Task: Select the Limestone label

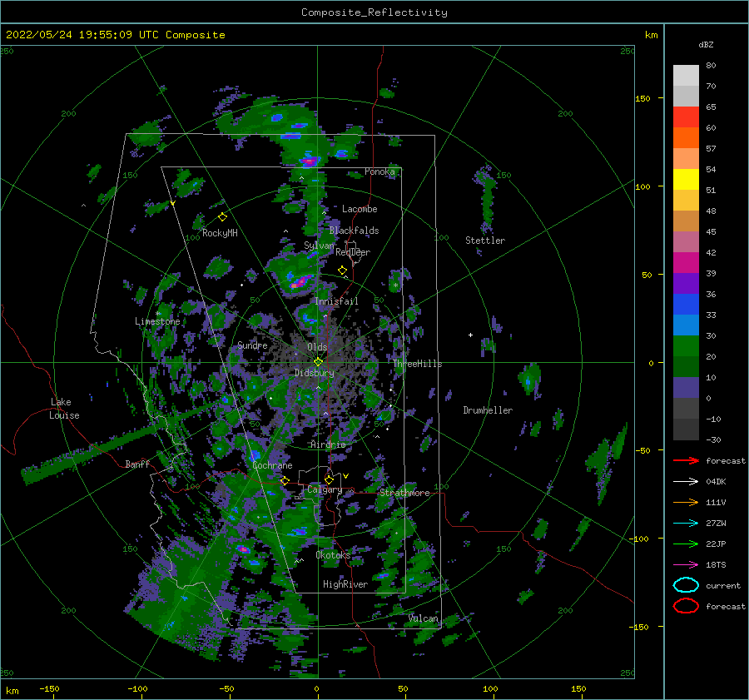Action: (x=157, y=321)
